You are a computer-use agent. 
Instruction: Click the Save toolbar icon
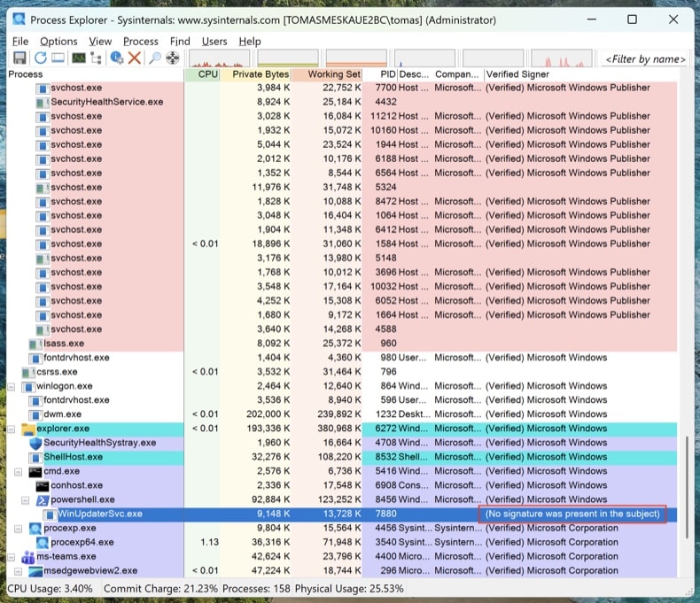pyautogui.click(x=19, y=58)
